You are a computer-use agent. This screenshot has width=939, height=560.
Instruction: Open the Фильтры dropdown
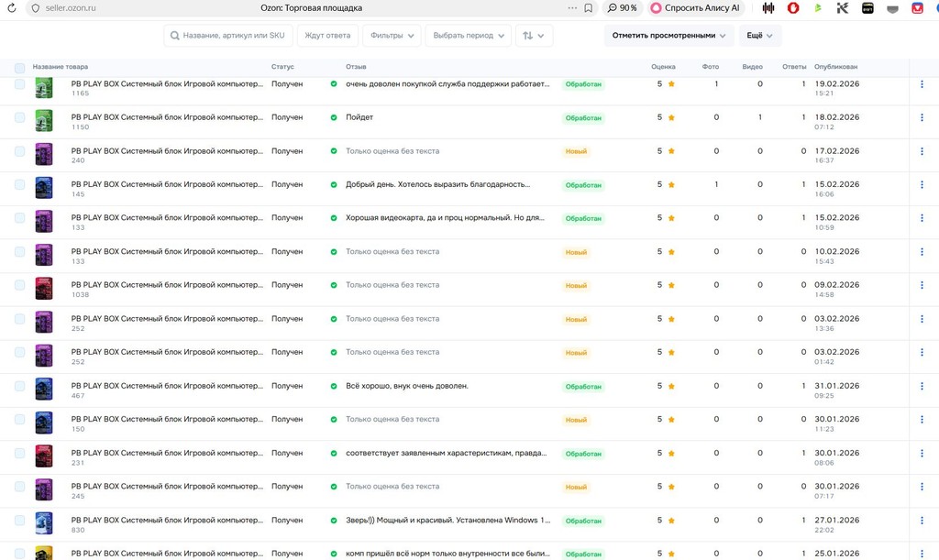[x=392, y=36]
